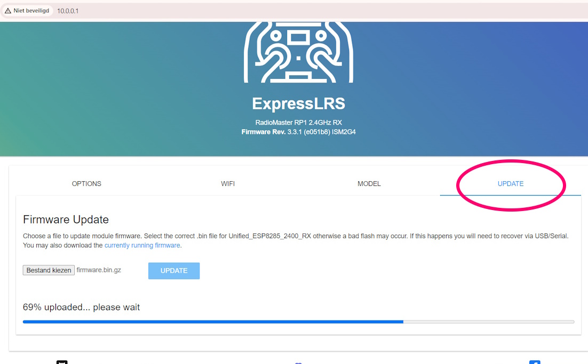This screenshot has width=588, height=364.
Task: Open the UPDATE tab
Action: (x=511, y=184)
